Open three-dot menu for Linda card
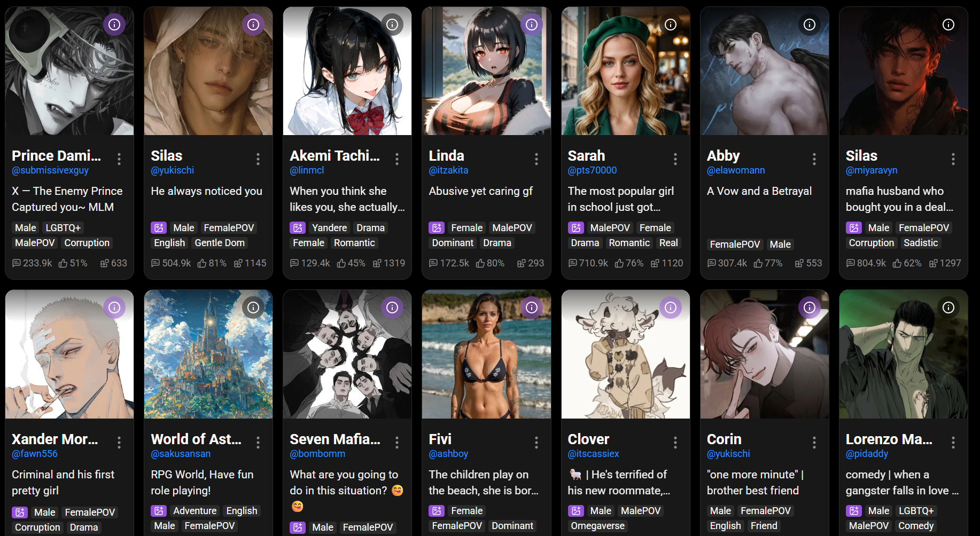Image resolution: width=980 pixels, height=536 pixels. (x=536, y=159)
